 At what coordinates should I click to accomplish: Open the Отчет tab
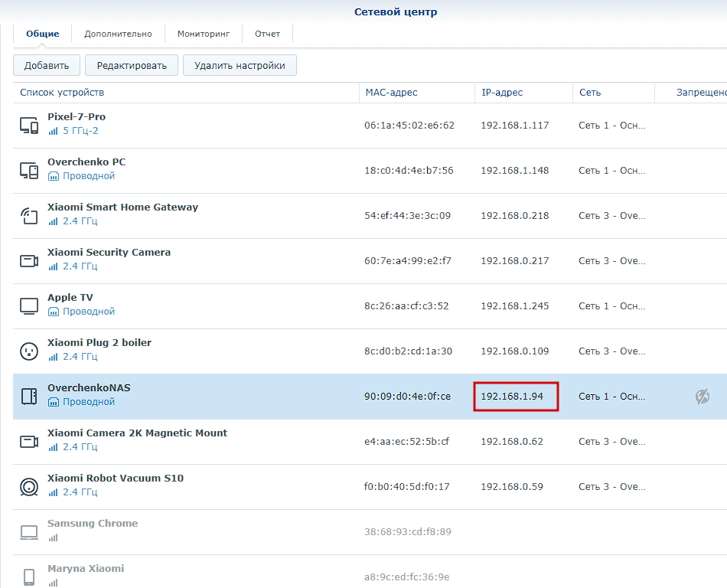pos(267,34)
